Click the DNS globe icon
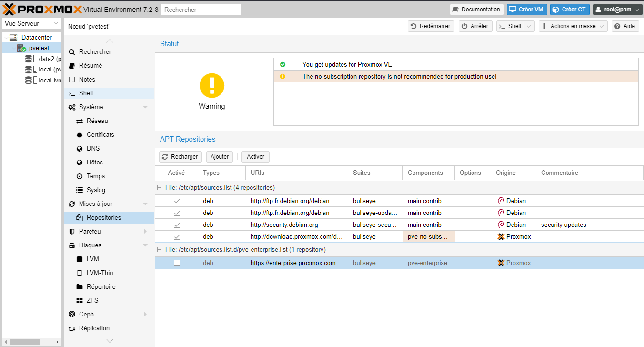The height and width of the screenshot is (347, 644). (80, 149)
